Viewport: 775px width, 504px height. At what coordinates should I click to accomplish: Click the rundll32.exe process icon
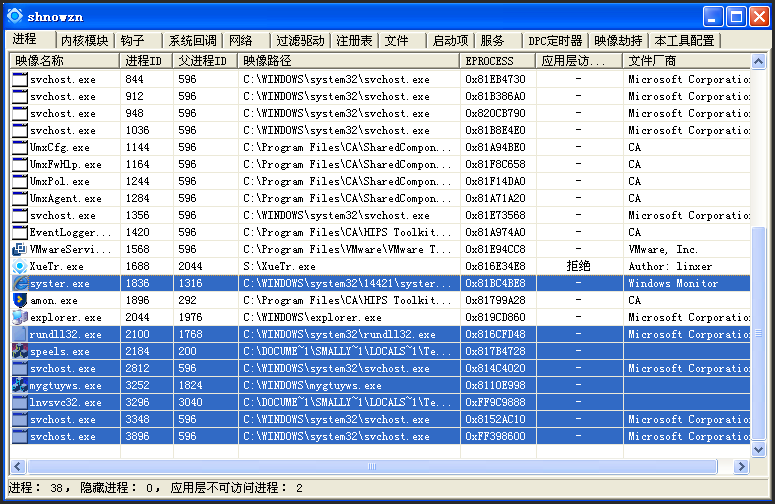click(20, 335)
